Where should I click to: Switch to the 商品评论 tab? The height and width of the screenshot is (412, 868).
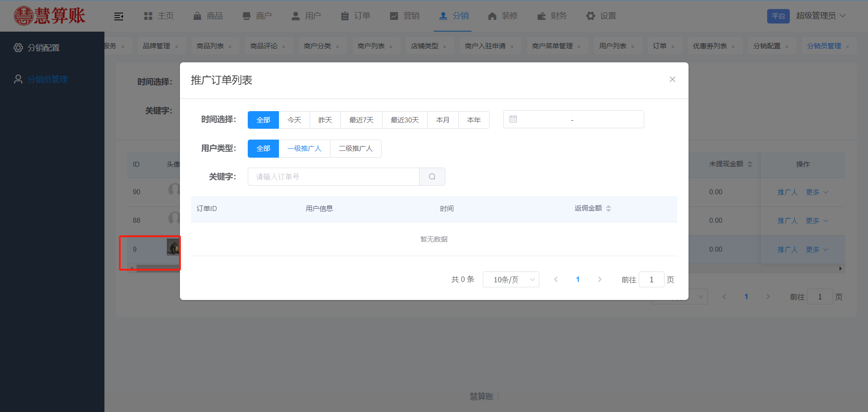click(264, 46)
